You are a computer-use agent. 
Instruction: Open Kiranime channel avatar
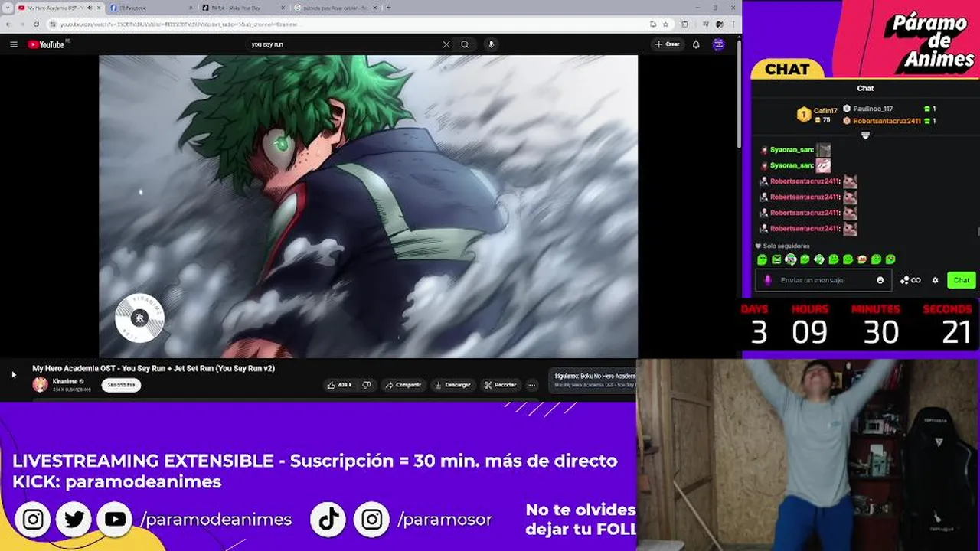click(40, 385)
